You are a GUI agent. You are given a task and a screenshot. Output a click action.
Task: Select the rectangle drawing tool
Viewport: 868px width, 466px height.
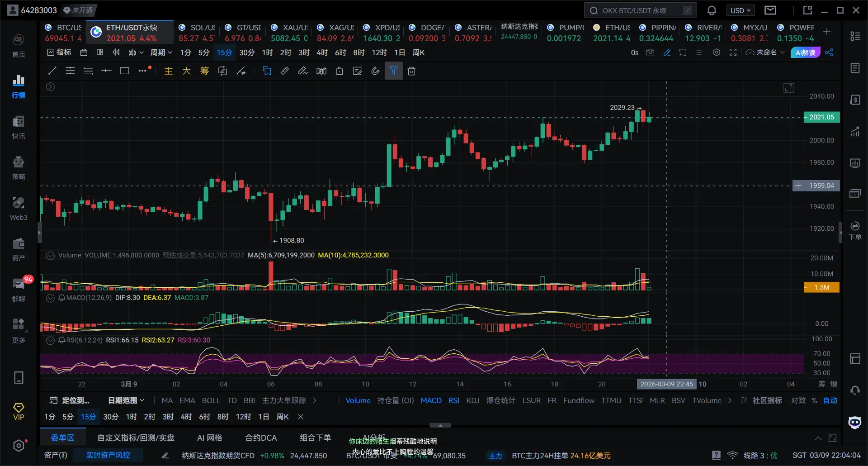[x=124, y=71]
